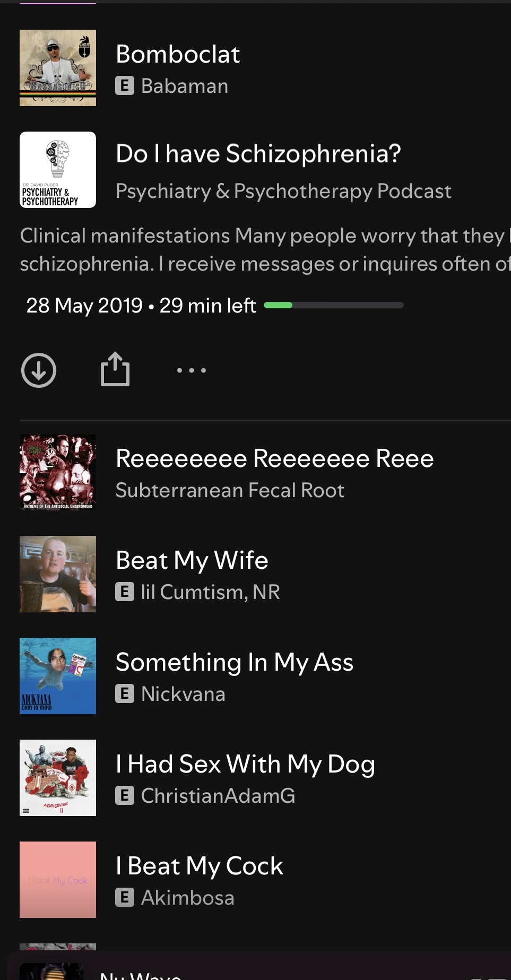The image size is (511, 980).
Task: Tap the Subterranean Fecal Root album artwork
Action: 58,472
